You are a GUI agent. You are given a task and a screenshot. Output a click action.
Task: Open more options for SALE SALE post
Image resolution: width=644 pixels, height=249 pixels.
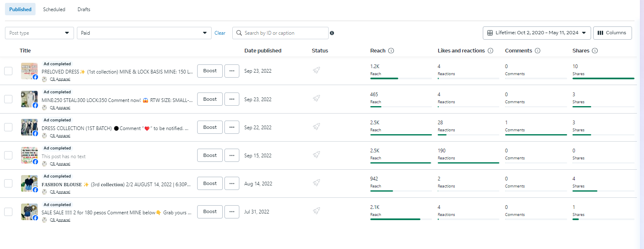(x=232, y=211)
